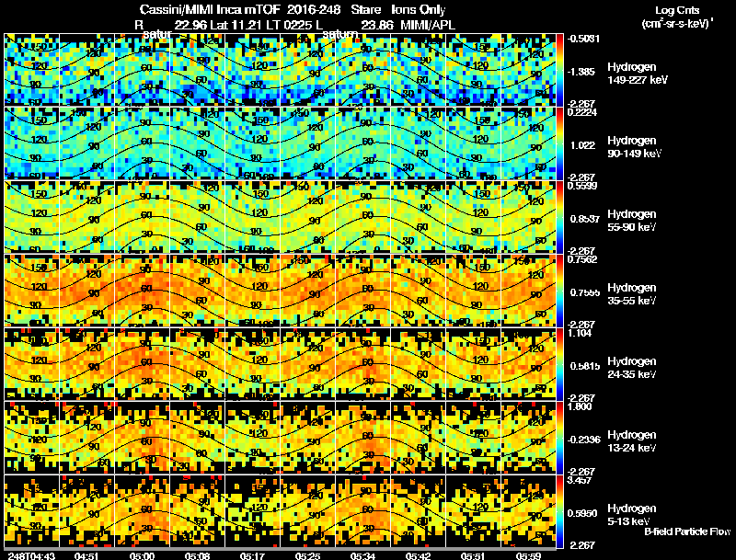
Task: Click the "Hydrogen 55-90 keV" channel label
Action: click(632, 221)
